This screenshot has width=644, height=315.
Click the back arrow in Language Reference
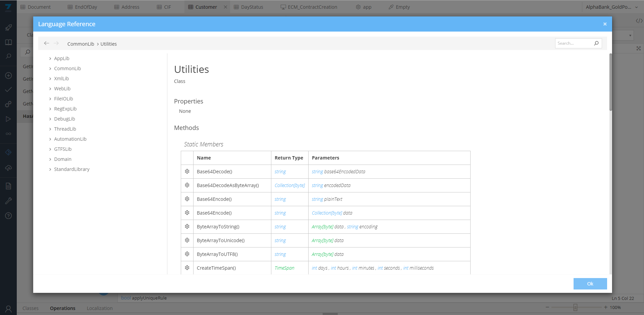(47, 43)
